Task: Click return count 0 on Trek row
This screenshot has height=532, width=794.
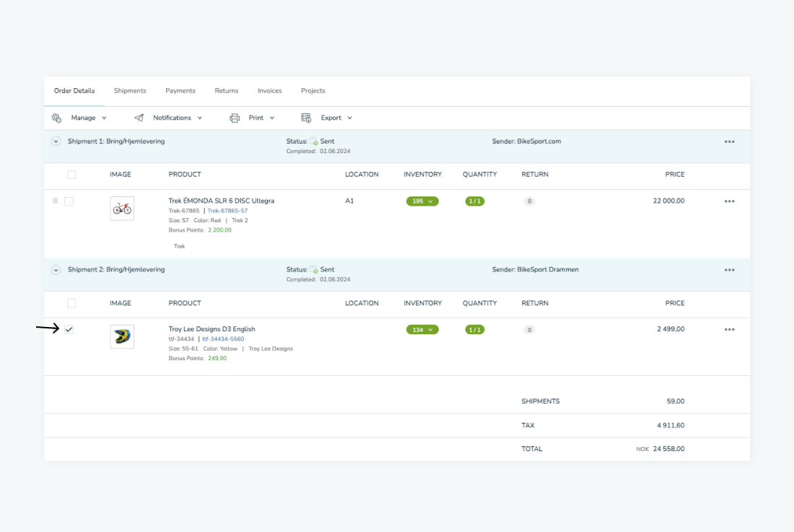Action: tap(529, 201)
